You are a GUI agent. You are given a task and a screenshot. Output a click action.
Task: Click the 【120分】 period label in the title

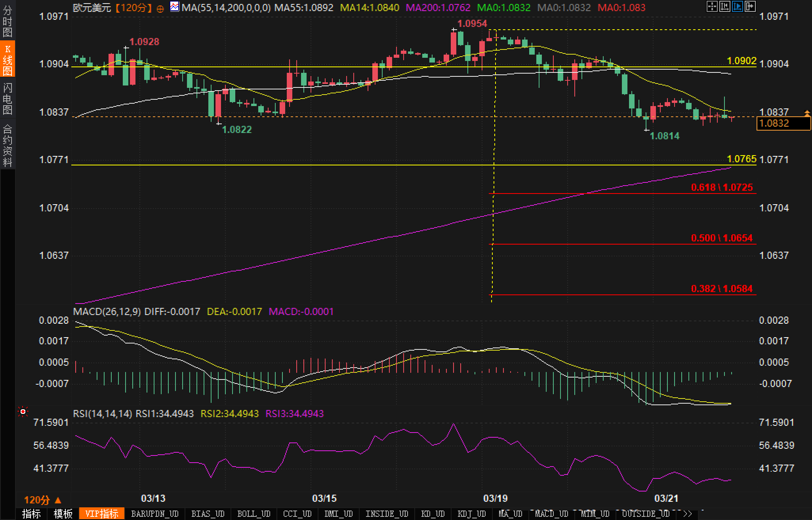click(133, 8)
